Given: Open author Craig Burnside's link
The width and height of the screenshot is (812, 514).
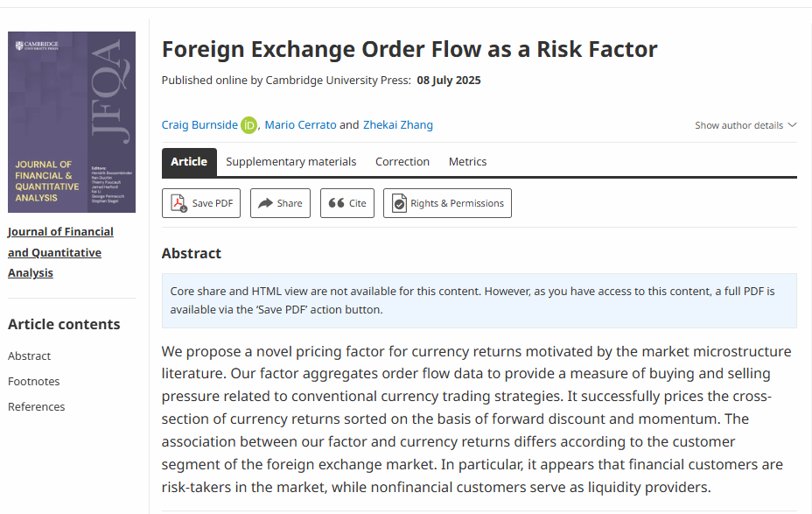Looking at the screenshot, I should pyautogui.click(x=199, y=125).
